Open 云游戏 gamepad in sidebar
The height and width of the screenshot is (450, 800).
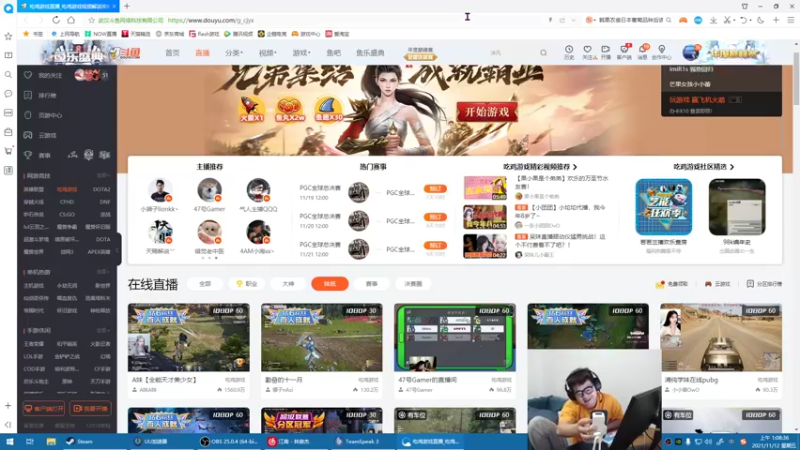tap(28, 135)
